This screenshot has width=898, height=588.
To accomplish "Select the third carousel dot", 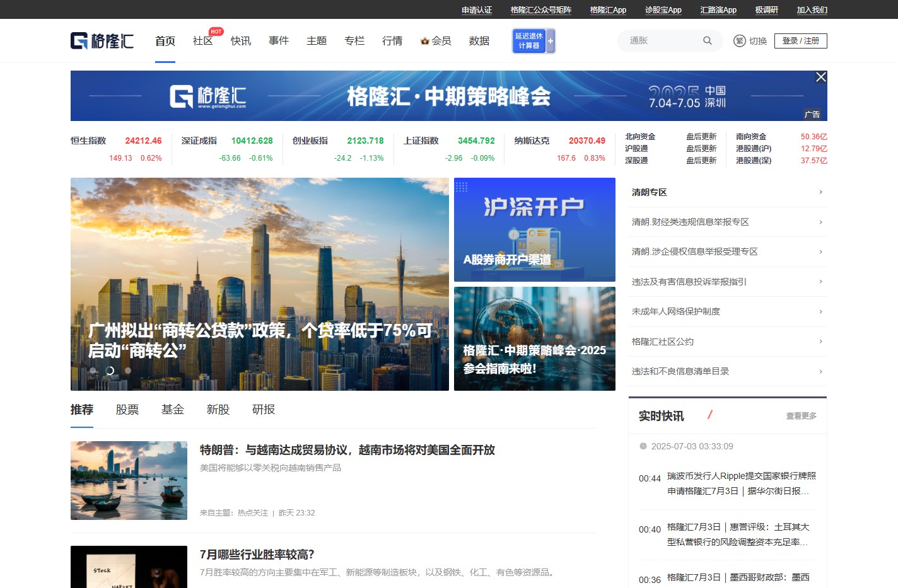I will [x=128, y=371].
